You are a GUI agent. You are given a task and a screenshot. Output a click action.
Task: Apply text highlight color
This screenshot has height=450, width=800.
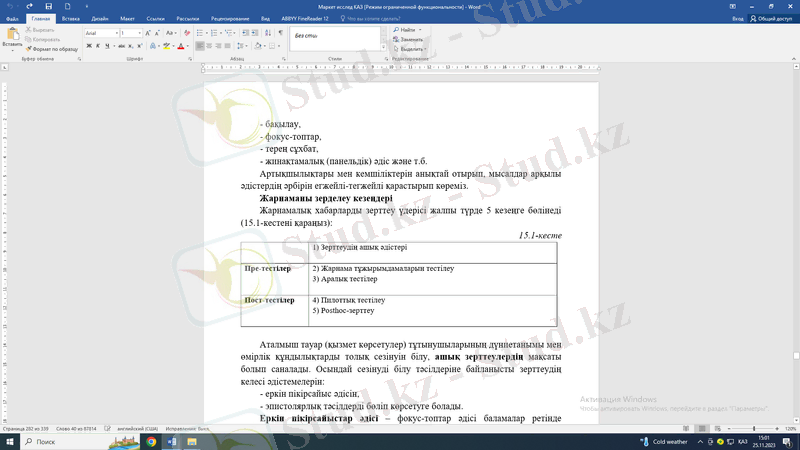(166, 46)
